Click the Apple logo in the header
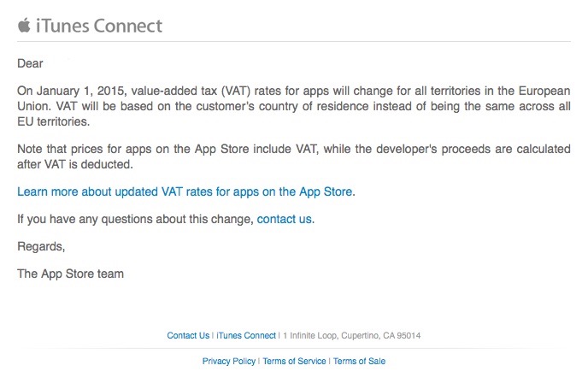The image size is (588, 383). [24, 25]
